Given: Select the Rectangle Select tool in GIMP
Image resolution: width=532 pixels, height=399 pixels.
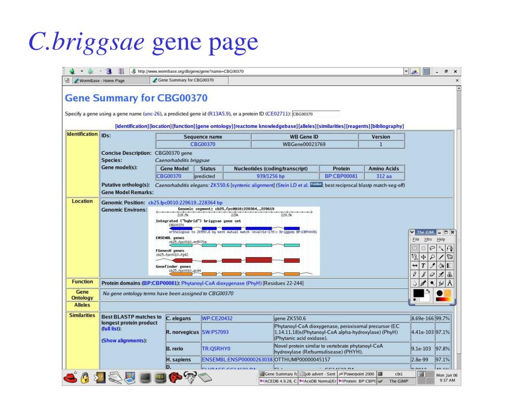Looking at the screenshot, I should [x=415, y=248].
